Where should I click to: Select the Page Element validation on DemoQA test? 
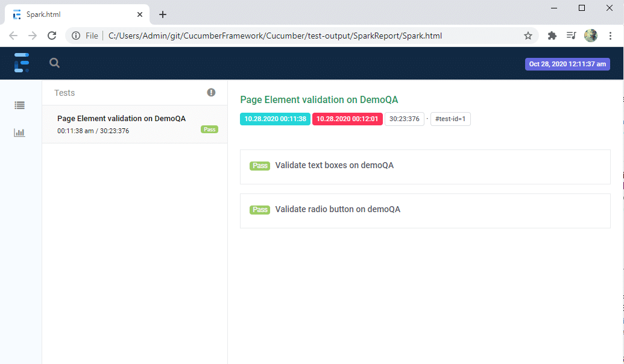pos(121,118)
